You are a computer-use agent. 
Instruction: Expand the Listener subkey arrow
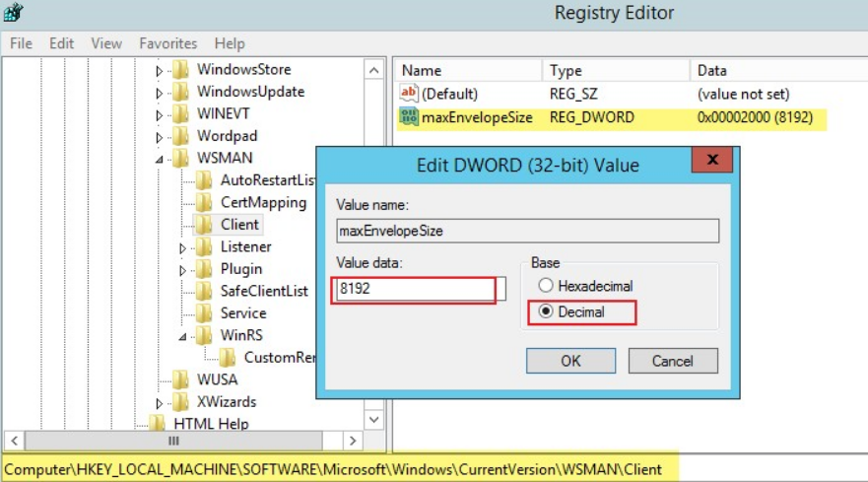tap(182, 247)
